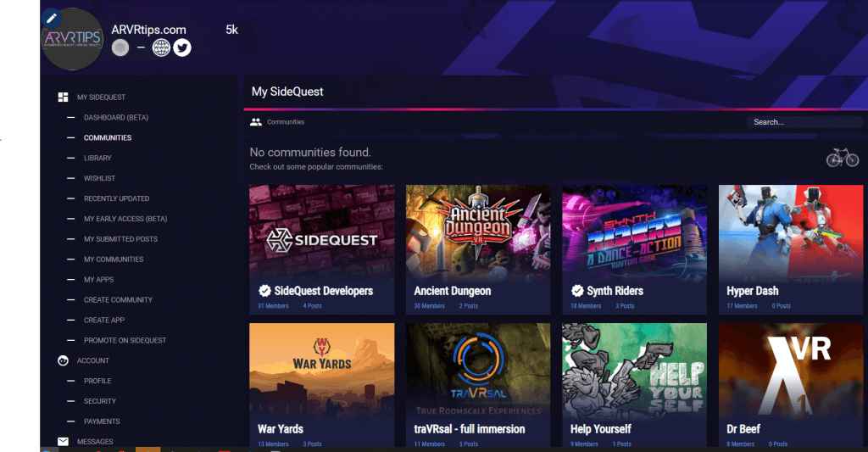This screenshot has height=452, width=868.
Task: Click the My SideQuest grid icon
Action: [63, 97]
